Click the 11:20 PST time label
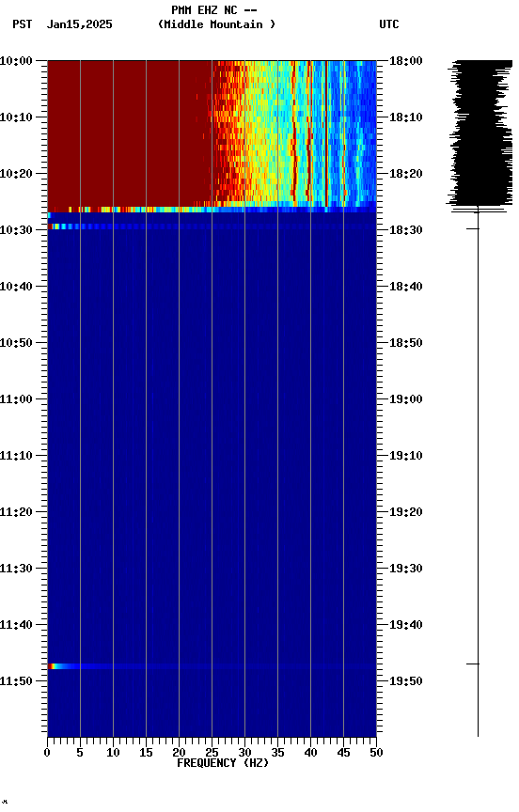 16,512
